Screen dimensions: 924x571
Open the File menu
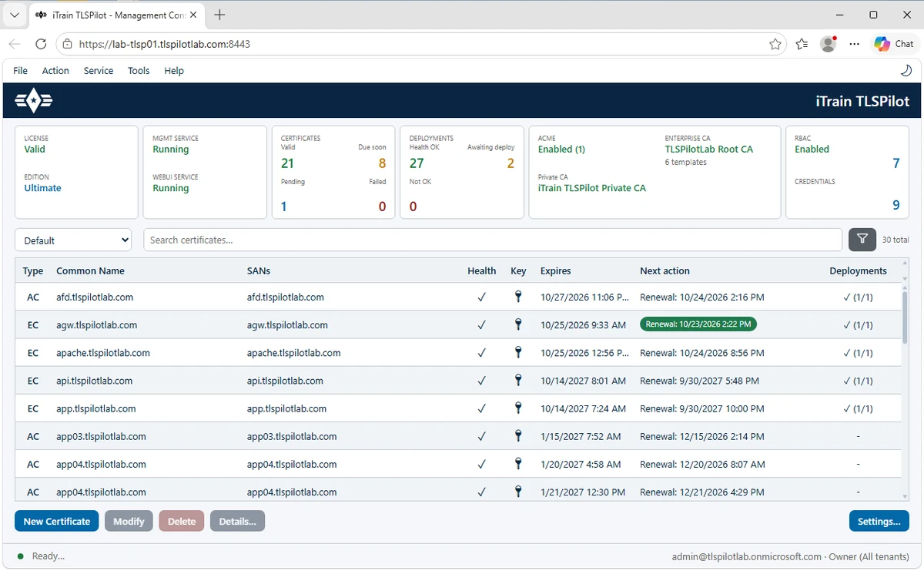(20, 70)
